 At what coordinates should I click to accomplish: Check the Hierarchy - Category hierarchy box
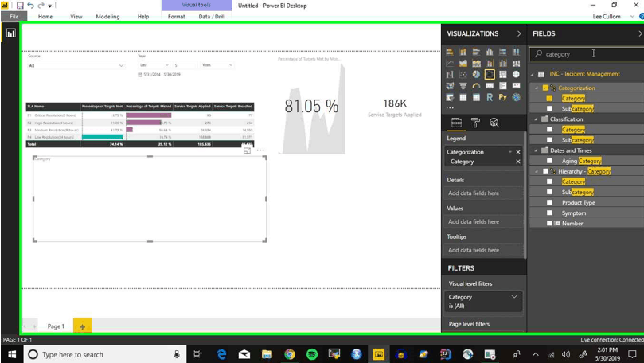coord(545,171)
